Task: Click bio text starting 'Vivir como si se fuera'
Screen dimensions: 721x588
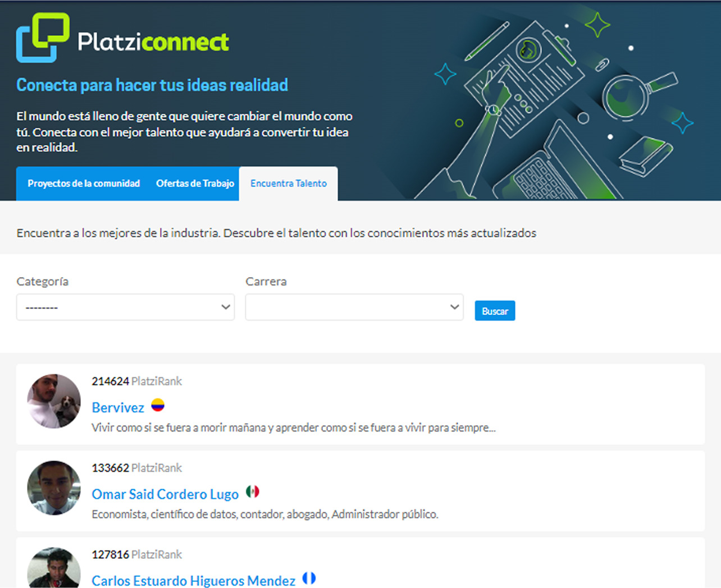Action: click(294, 428)
